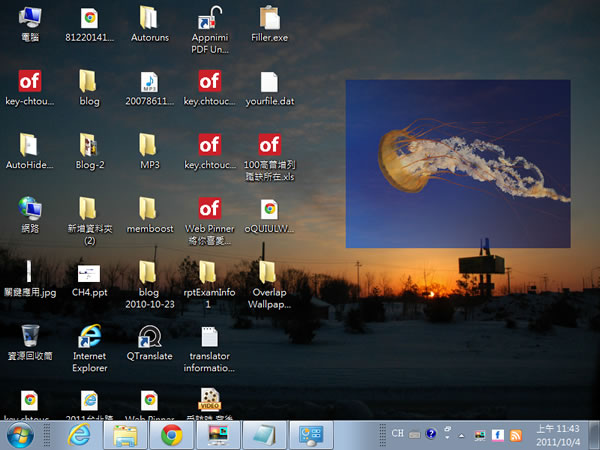Launch Windows Explorer from the taskbar
Viewport: 600px width, 450px height.
tap(125, 435)
